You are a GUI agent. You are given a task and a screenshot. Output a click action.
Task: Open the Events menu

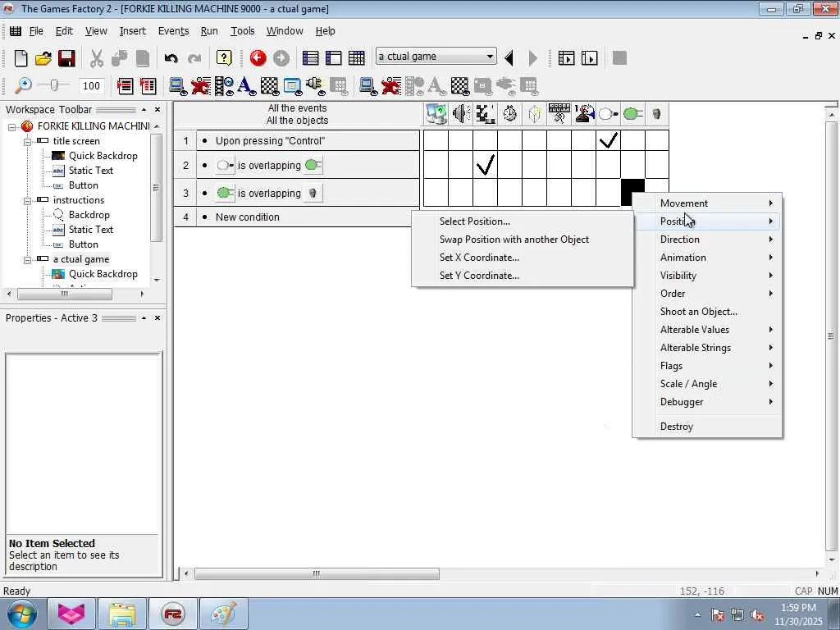(173, 31)
